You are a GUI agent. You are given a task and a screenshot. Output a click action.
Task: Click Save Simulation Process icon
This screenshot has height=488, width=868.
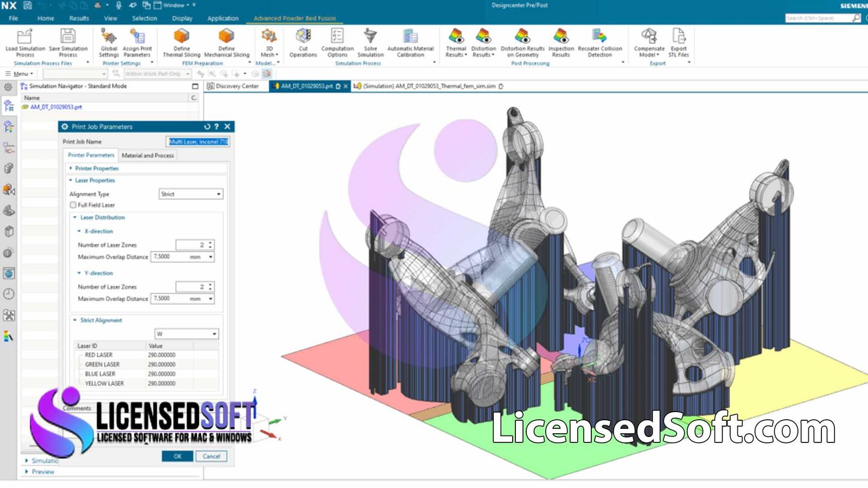click(68, 36)
